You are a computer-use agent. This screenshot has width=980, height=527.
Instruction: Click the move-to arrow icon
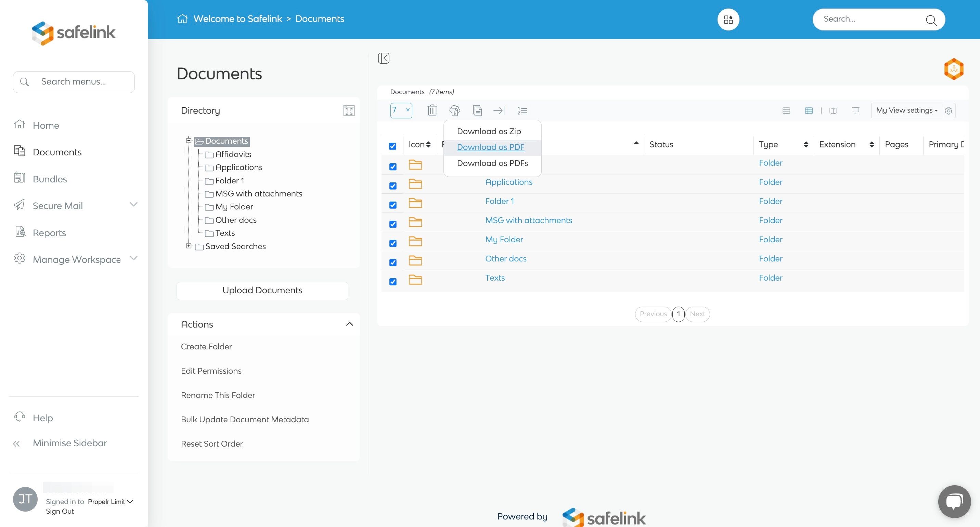[499, 110]
